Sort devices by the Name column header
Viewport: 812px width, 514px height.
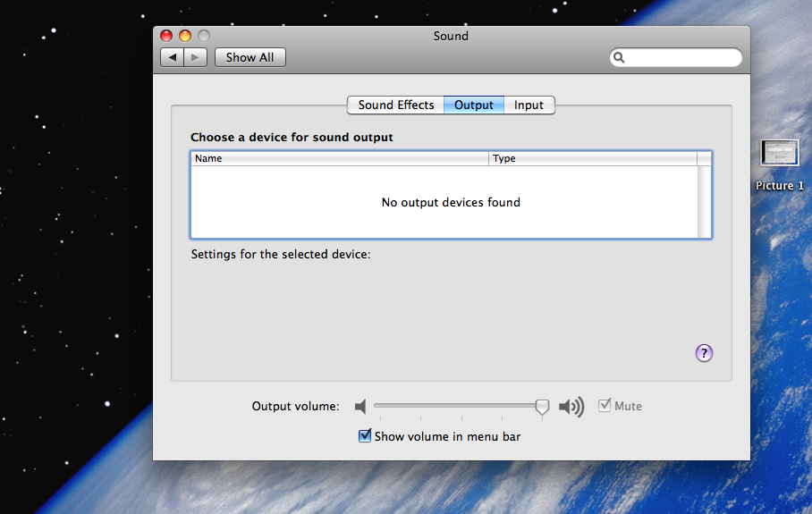click(340, 158)
